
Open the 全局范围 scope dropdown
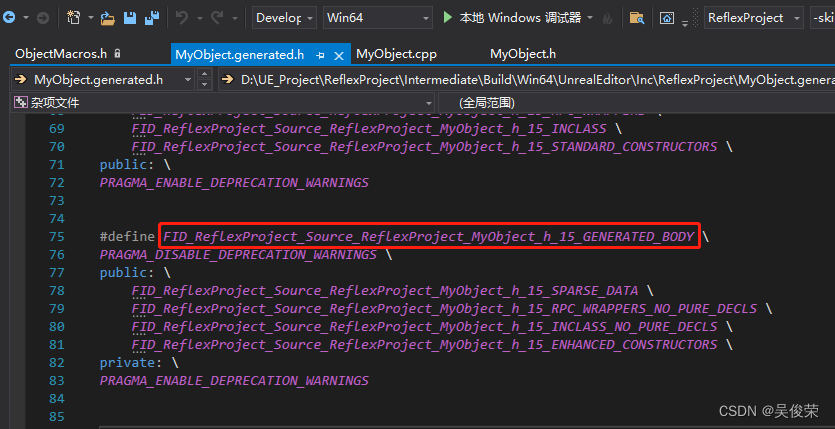click(636, 103)
